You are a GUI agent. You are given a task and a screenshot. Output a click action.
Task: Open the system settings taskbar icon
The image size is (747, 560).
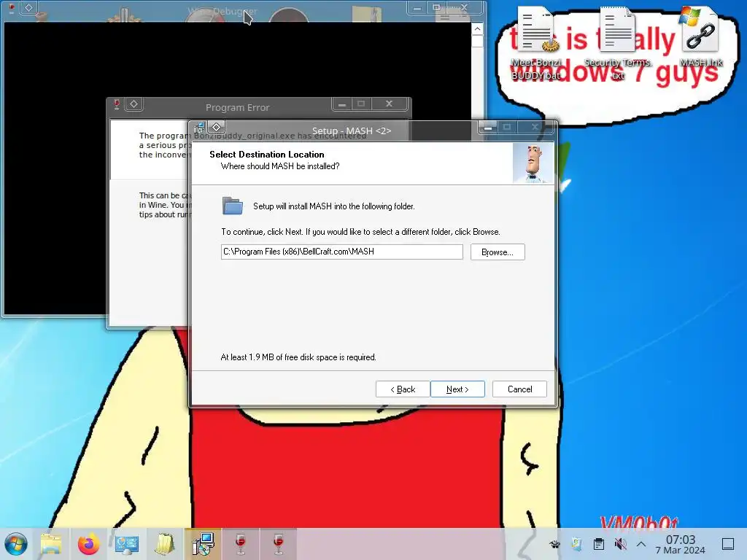(127, 544)
